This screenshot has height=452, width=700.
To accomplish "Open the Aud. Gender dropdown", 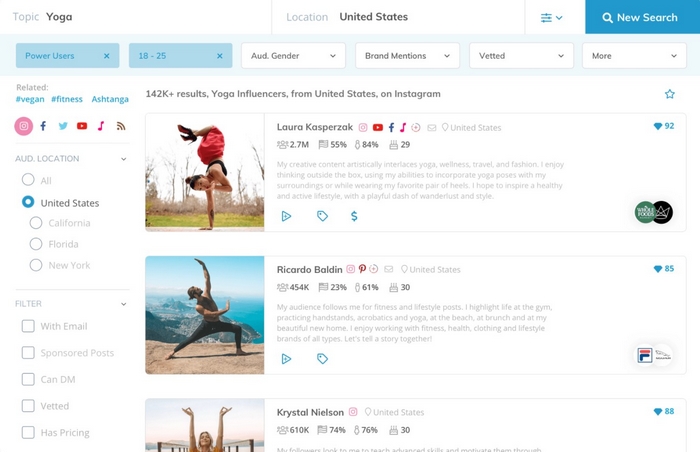I will [x=293, y=56].
